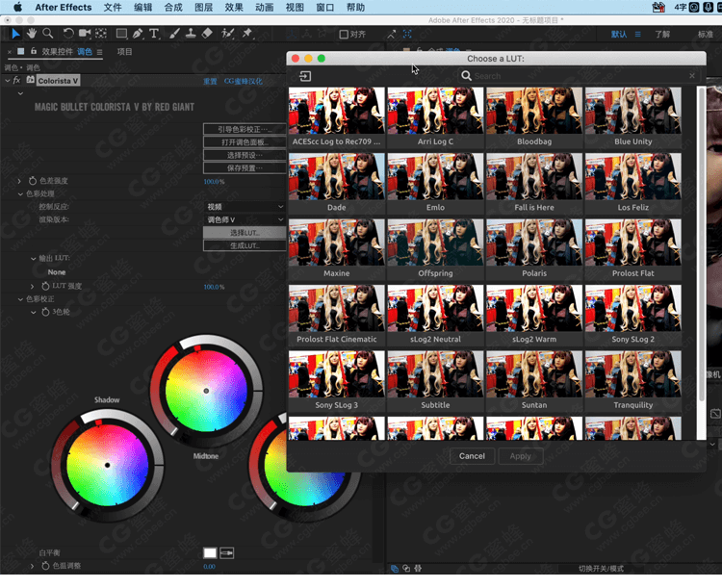The image size is (722, 588).
Task: Toggle the effect controls panel lock
Action: 33,51
